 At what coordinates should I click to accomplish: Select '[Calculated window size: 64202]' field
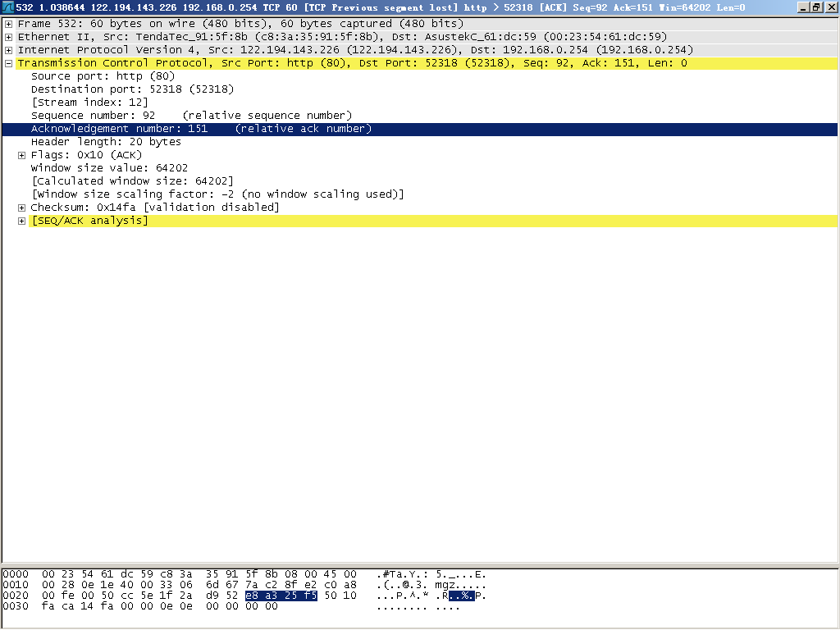pyautogui.click(x=132, y=181)
